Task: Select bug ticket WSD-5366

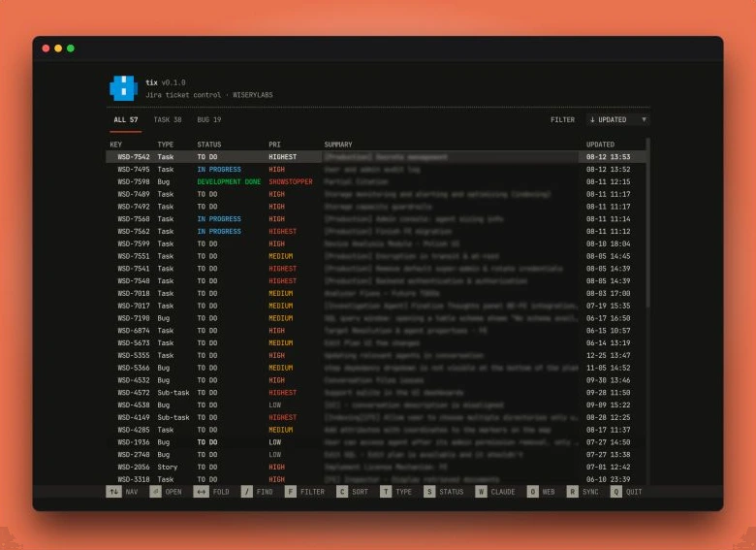Action: click(376, 368)
